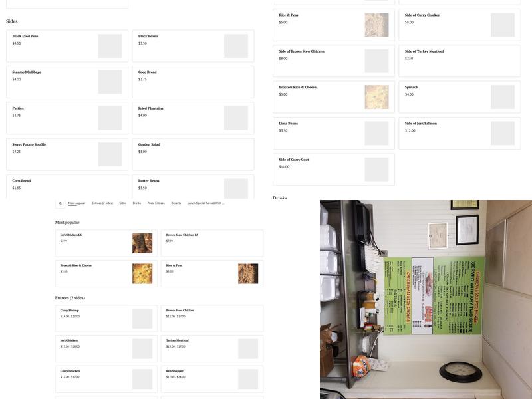The height and width of the screenshot is (399, 532).
Task: Select the Red Snapper entree
Action: pyautogui.click(x=212, y=379)
